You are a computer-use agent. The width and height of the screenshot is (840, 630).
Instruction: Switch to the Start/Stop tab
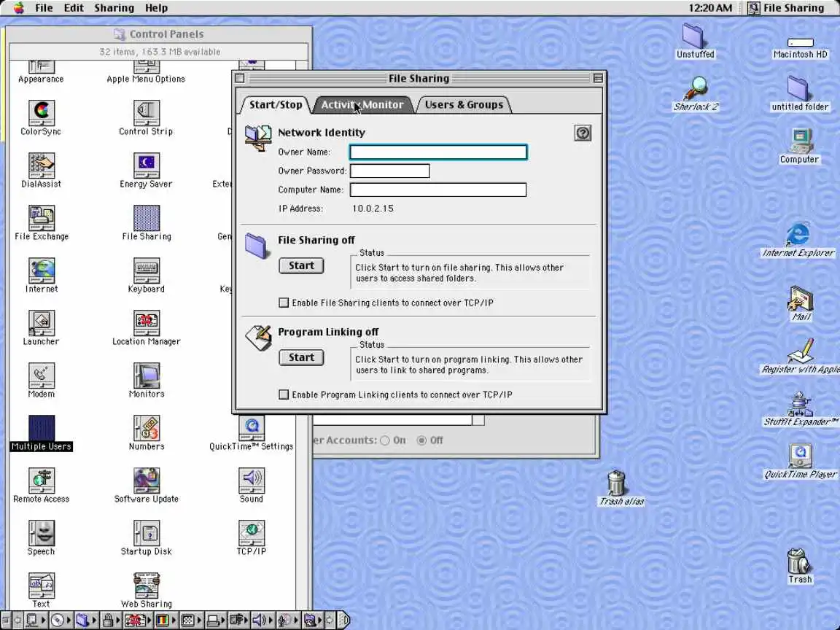point(276,105)
